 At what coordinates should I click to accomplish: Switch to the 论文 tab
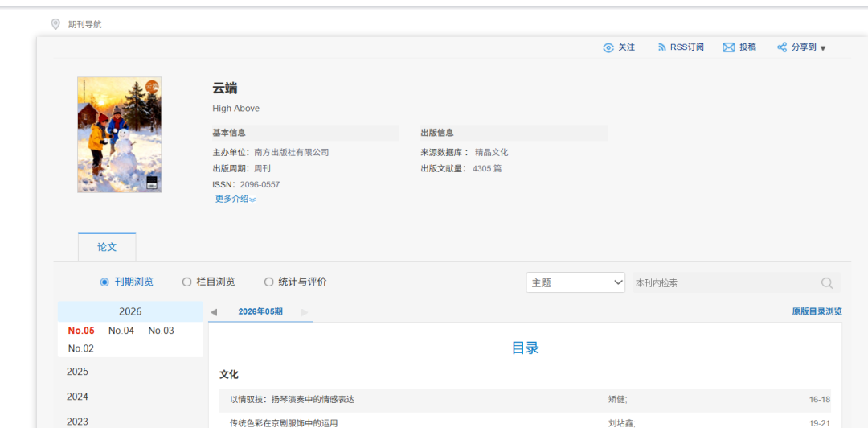[x=107, y=247]
